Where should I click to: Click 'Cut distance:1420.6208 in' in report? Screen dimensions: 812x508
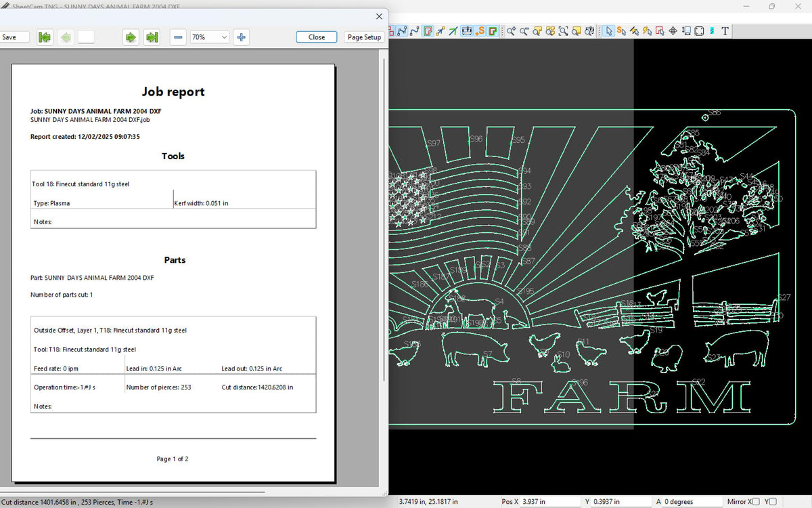pyautogui.click(x=257, y=387)
